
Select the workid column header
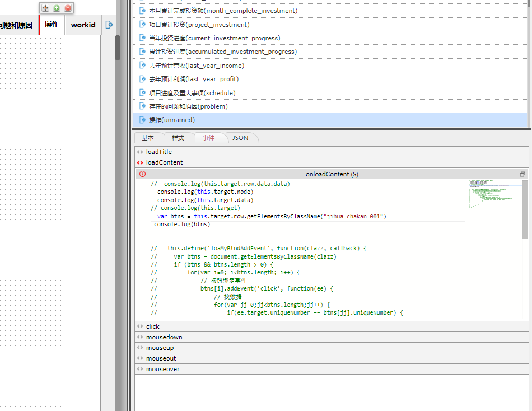(83, 25)
